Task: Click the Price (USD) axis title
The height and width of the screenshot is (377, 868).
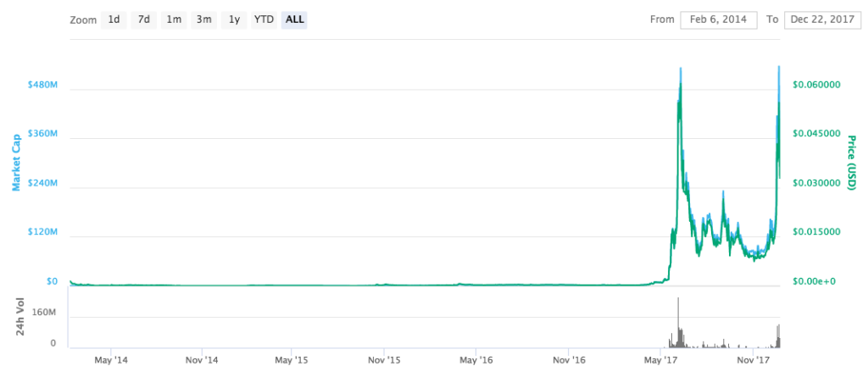Action: pos(852,164)
